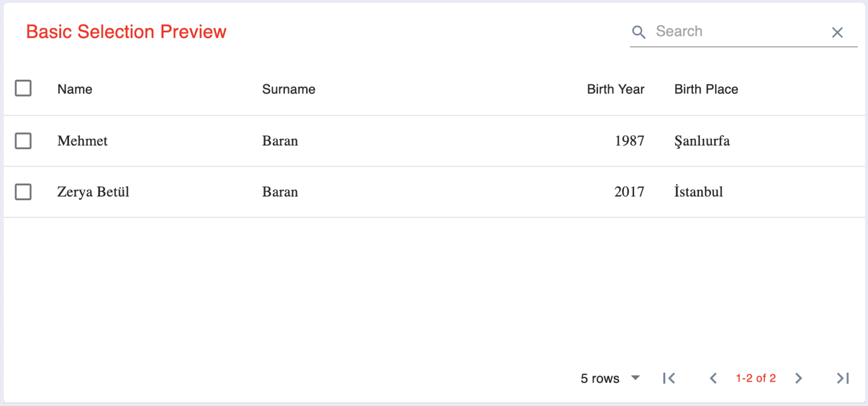Click the Basic Selection Preview title
868x406 pixels.
tap(125, 32)
